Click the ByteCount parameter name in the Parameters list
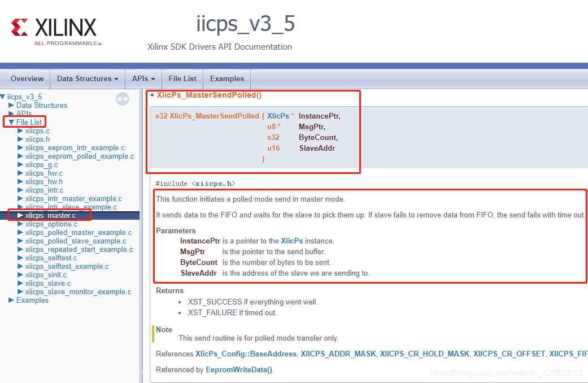The height and width of the screenshot is (383, 588). coord(199,262)
